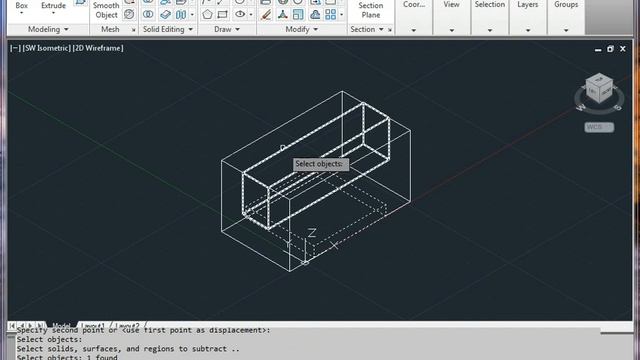Open the SW Isometric view controls menu

(47, 48)
